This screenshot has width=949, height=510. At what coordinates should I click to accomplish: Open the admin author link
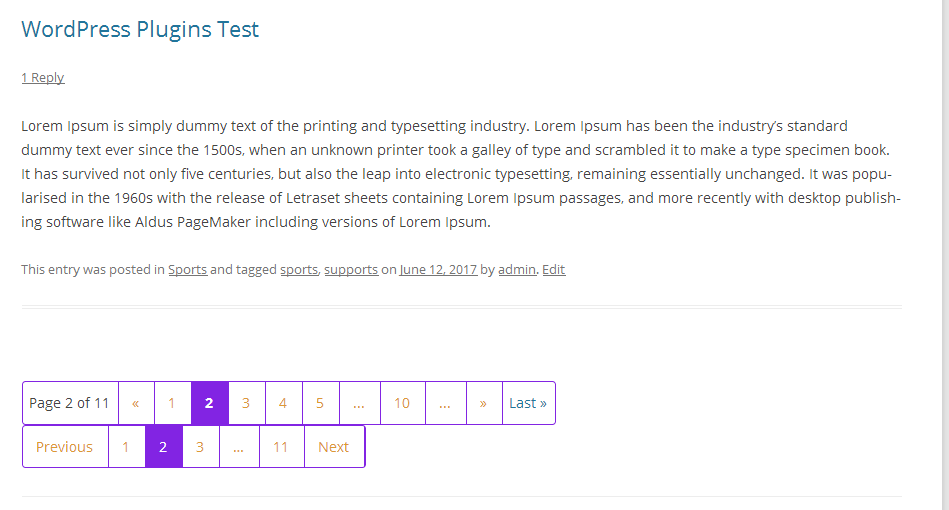click(517, 269)
